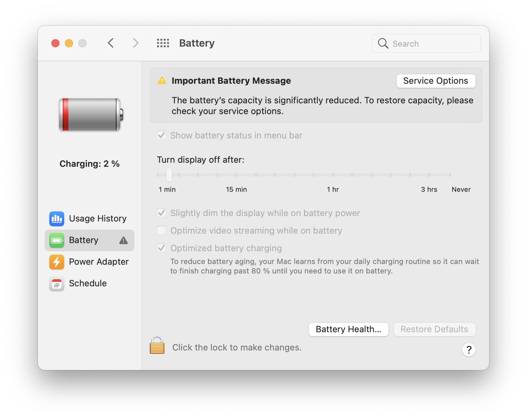The width and height of the screenshot is (527, 420).
Task: Click the '1 min' slider label
Action: [167, 189]
